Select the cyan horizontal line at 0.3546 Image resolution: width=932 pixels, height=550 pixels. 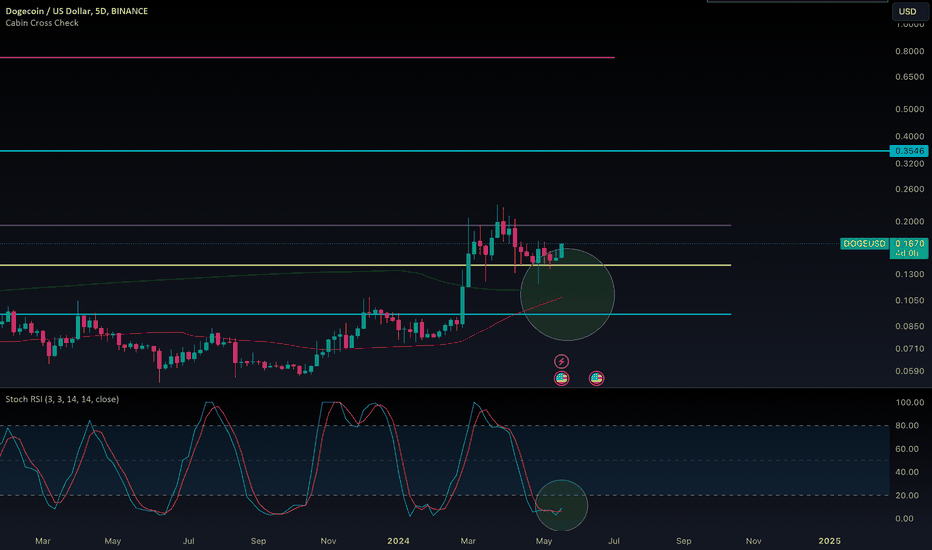445,151
